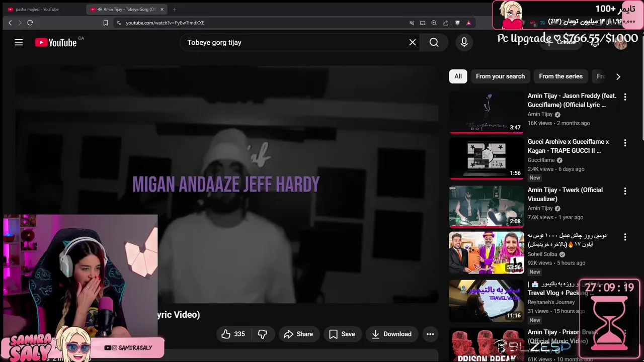Open the TRAPE GUCCI II video thumbnail
644x362 pixels.
pyautogui.click(x=487, y=158)
